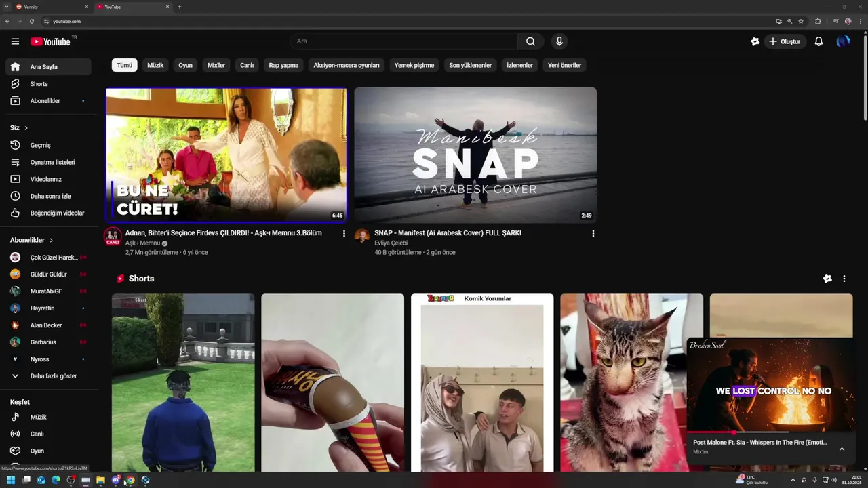Open Videolarınız page
Screen dimensions: 868x488
point(47,179)
